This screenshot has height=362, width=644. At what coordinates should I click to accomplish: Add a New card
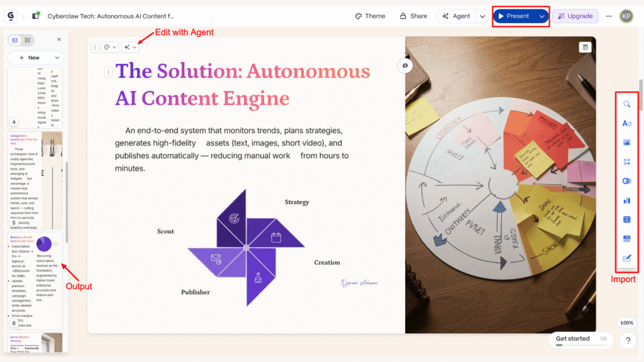[29, 58]
